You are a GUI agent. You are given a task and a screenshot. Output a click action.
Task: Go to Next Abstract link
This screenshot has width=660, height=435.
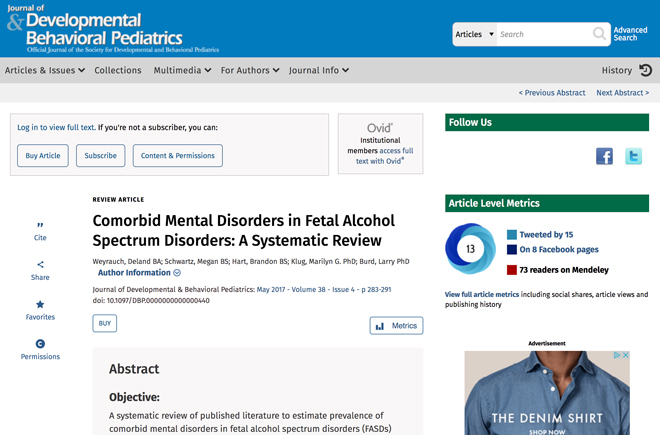[622, 93]
